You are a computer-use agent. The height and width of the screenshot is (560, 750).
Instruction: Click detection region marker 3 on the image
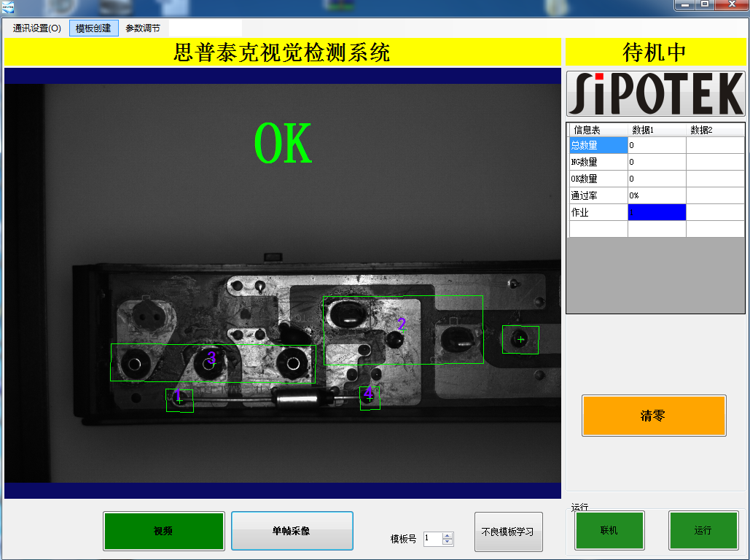pos(211,357)
